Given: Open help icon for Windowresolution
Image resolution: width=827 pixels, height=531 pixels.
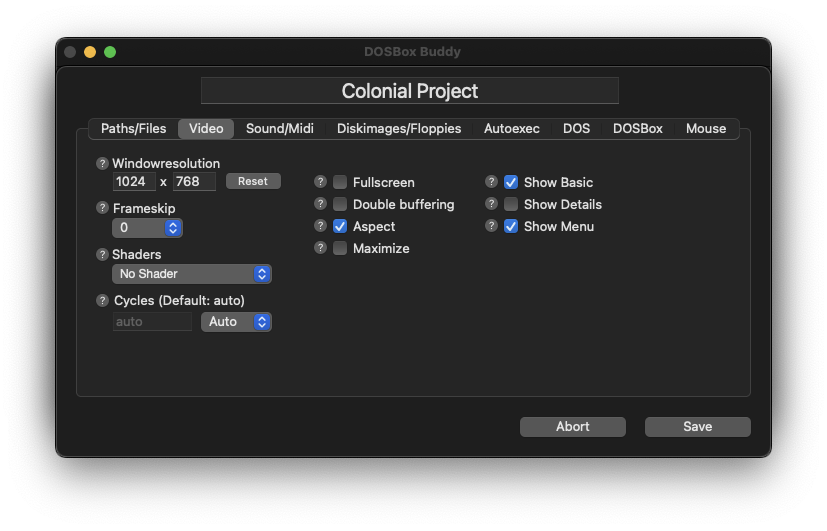Looking at the screenshot, I should tap(102, 163).
